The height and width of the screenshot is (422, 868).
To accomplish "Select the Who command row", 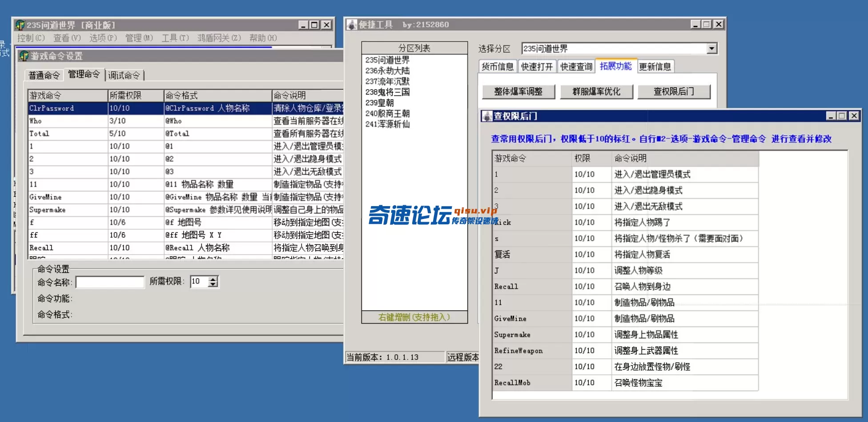I will [186, 121].
